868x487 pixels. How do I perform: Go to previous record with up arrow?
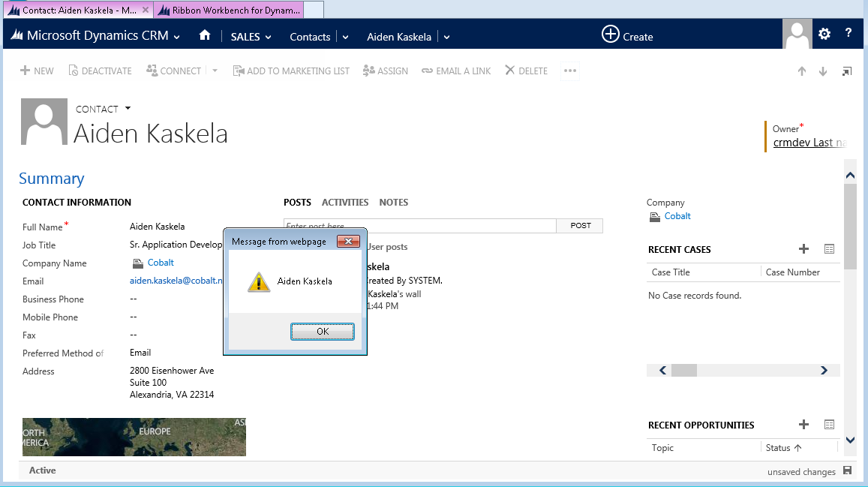(802, 71)
